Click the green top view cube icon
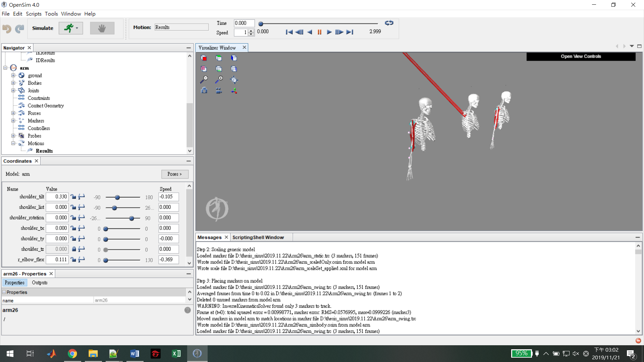 219,58
